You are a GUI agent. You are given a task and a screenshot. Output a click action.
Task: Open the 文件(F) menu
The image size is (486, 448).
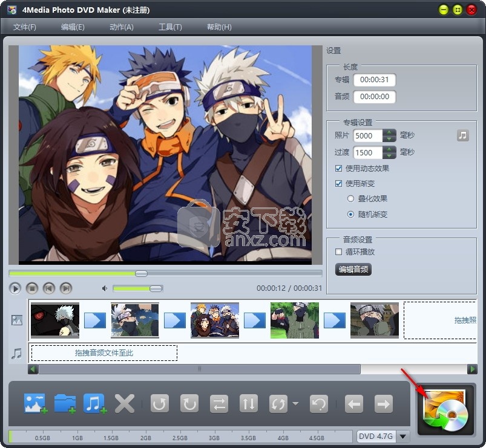pos(24,27)
